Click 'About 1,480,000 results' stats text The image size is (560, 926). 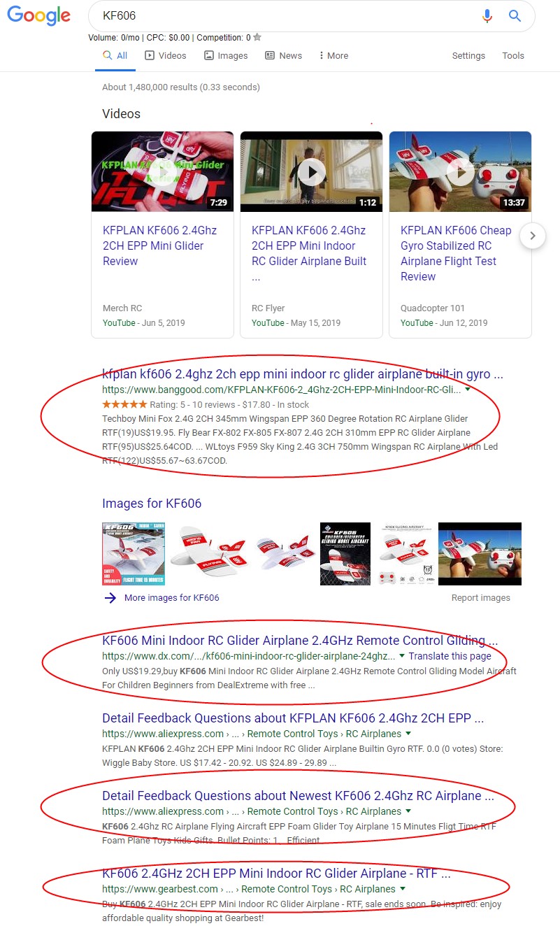pos(181,87)
